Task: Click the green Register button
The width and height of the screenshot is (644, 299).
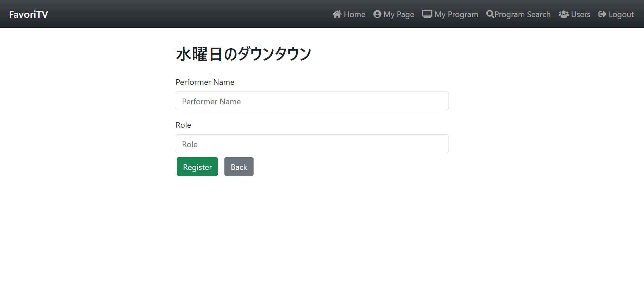Action: pyautogui.click(x=197, y=167)
